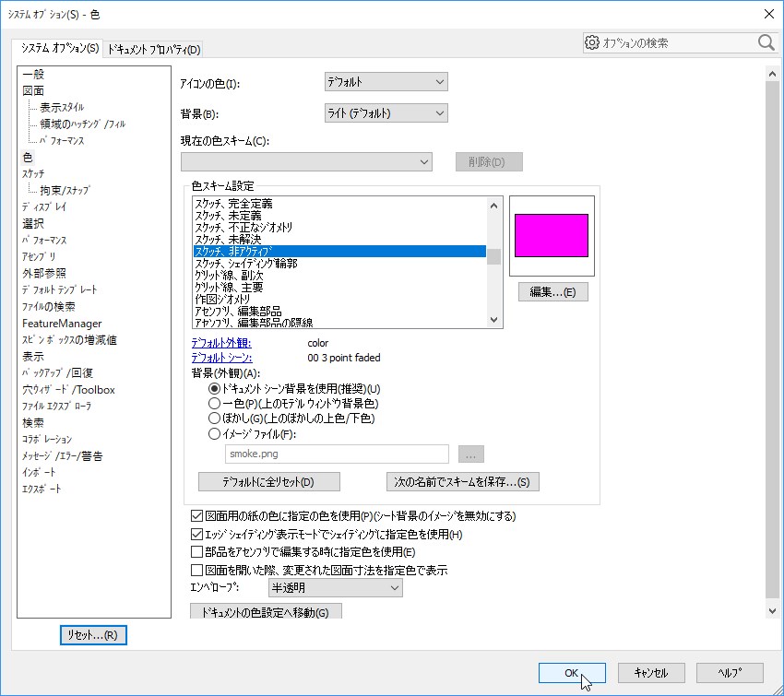Toggle エッジシェイディング表示モード checkbox

(x=196, y=535)
